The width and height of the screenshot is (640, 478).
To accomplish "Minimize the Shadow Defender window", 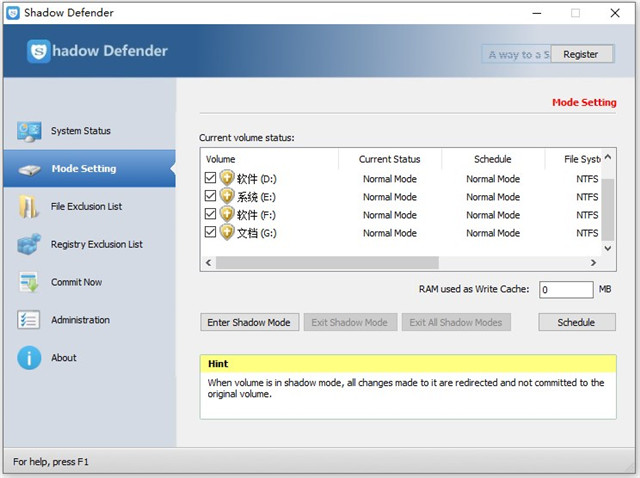I will (537, 13).
